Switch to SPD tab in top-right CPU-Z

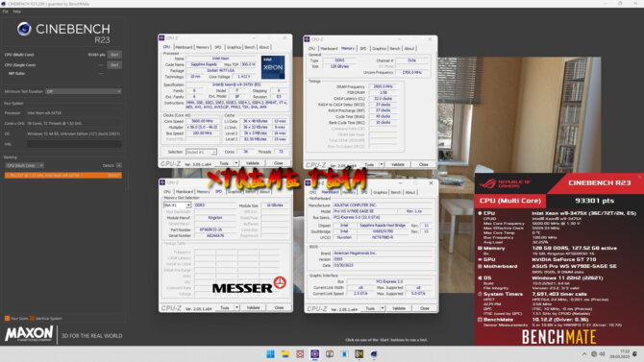[x=363, y=48]
